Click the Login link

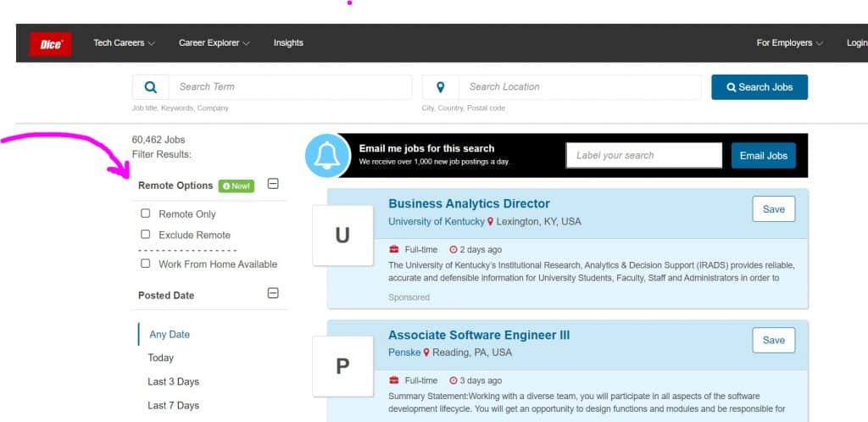click(x=857, y=42)
